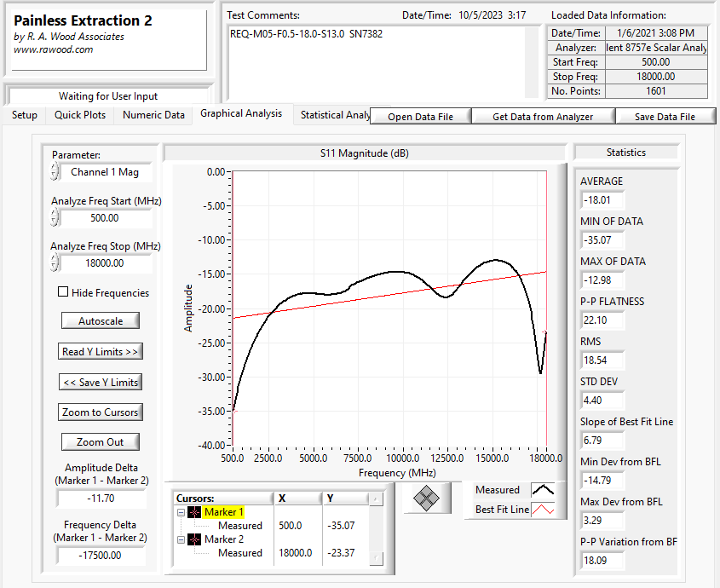Click the Read Y Limits button

(x=100, y=351)
